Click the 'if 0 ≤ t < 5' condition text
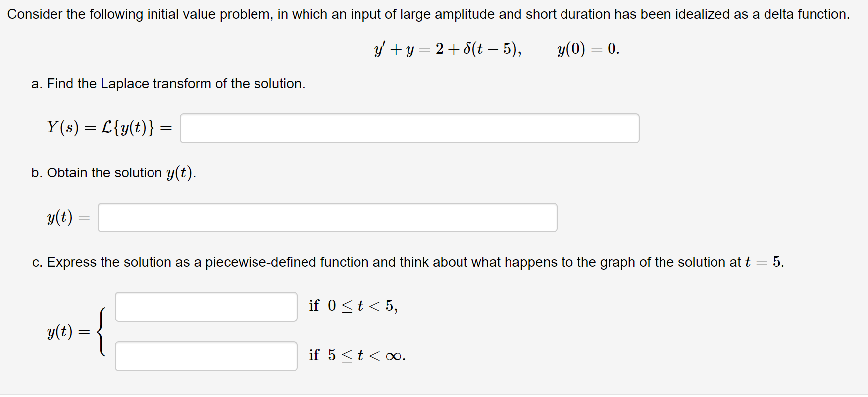The width and height of the screenshot is (868, 397). point(354,306)
